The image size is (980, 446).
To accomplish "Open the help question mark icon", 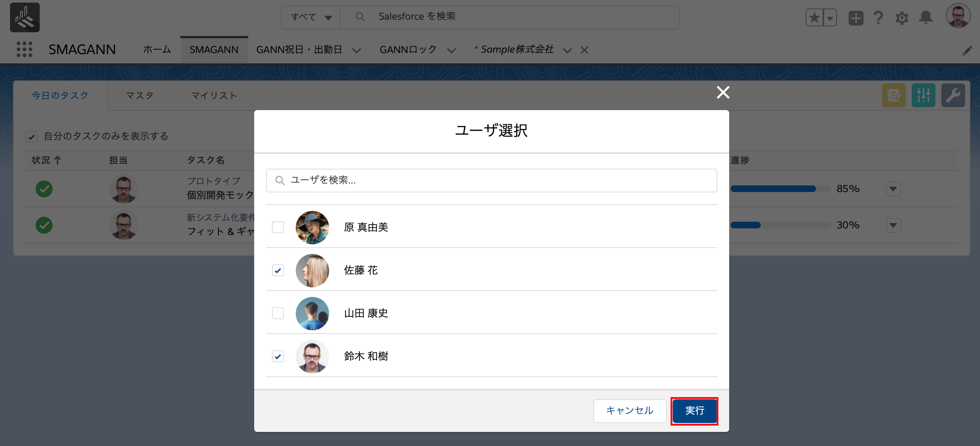I will click(878, 17).
